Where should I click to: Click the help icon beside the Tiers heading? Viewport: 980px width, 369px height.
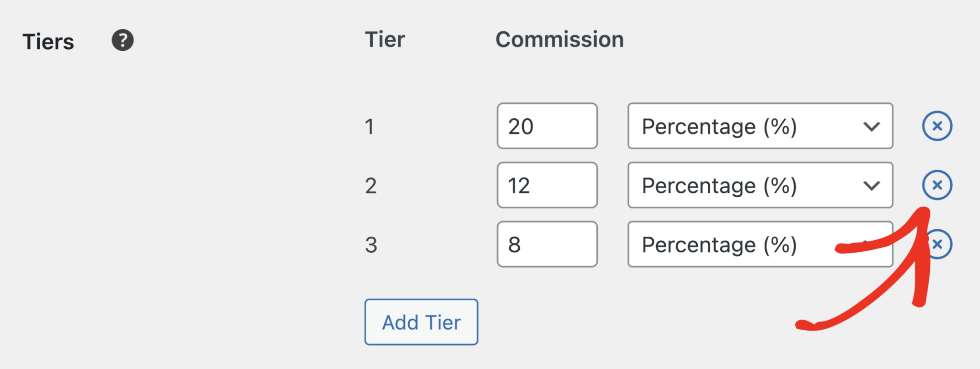[122, 40]
